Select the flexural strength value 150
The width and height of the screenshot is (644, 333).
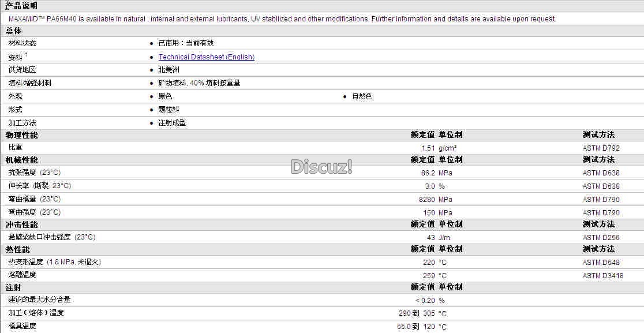coord(429,213)
